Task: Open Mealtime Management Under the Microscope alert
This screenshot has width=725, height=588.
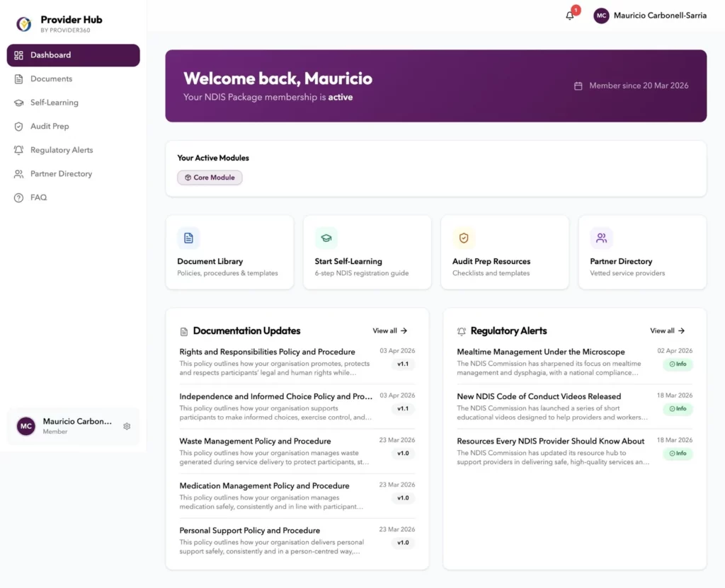Action: 540,352
